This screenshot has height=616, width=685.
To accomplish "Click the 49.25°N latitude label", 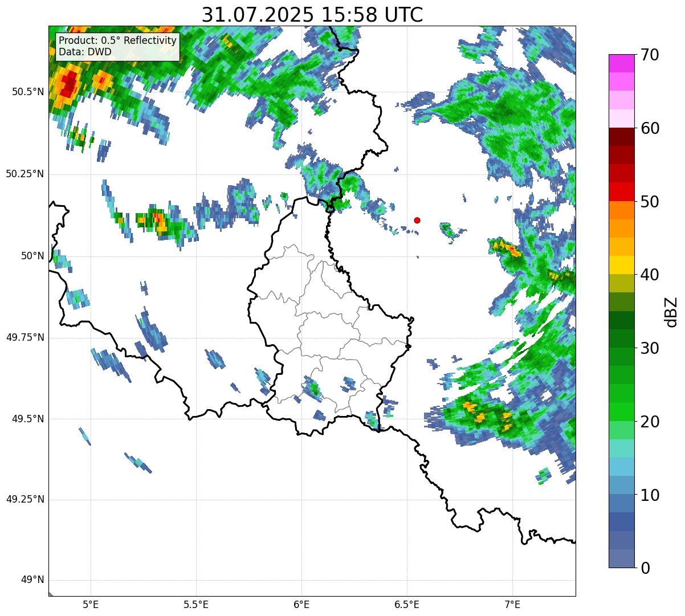I will 25,500.
